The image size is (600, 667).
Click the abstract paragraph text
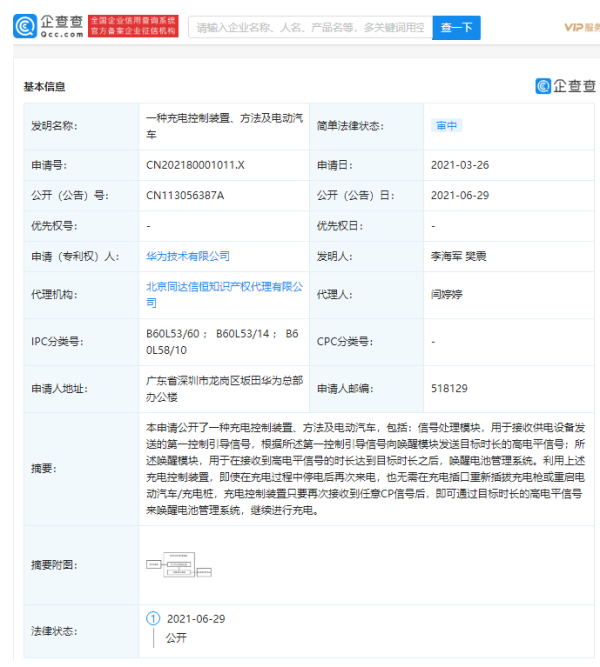point(366,468)
